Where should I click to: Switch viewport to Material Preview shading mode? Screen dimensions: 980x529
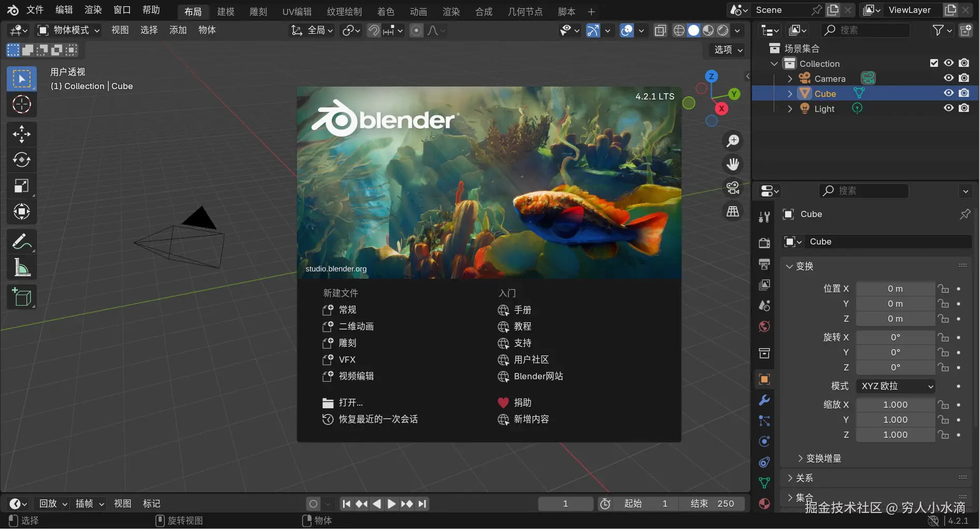point(708,30)
